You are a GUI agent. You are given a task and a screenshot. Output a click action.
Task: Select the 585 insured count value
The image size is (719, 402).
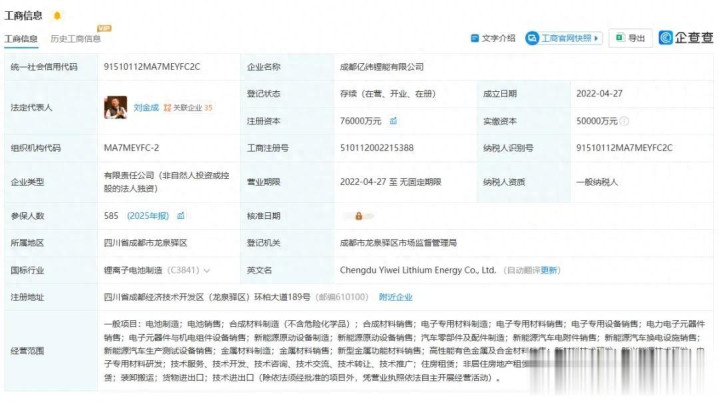(x=111, y=216)
